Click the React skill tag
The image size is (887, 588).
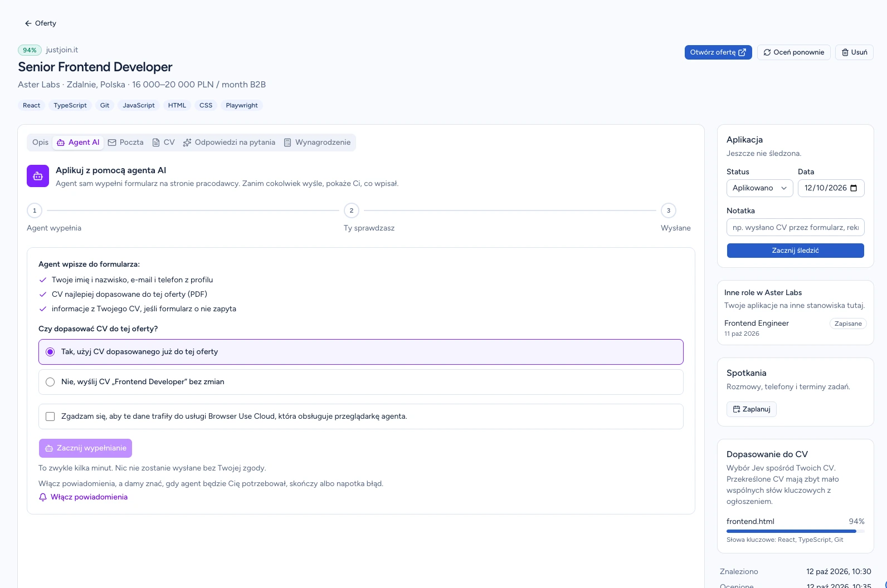32,105
